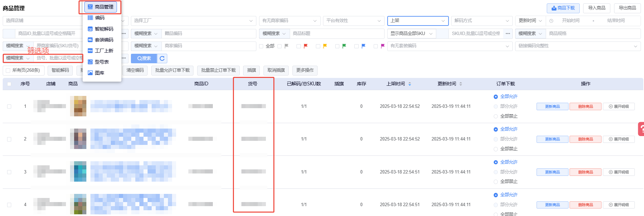Click the 商品下载 download button
The height and width of the screenshot is (216, 644).
coord(563,8)
